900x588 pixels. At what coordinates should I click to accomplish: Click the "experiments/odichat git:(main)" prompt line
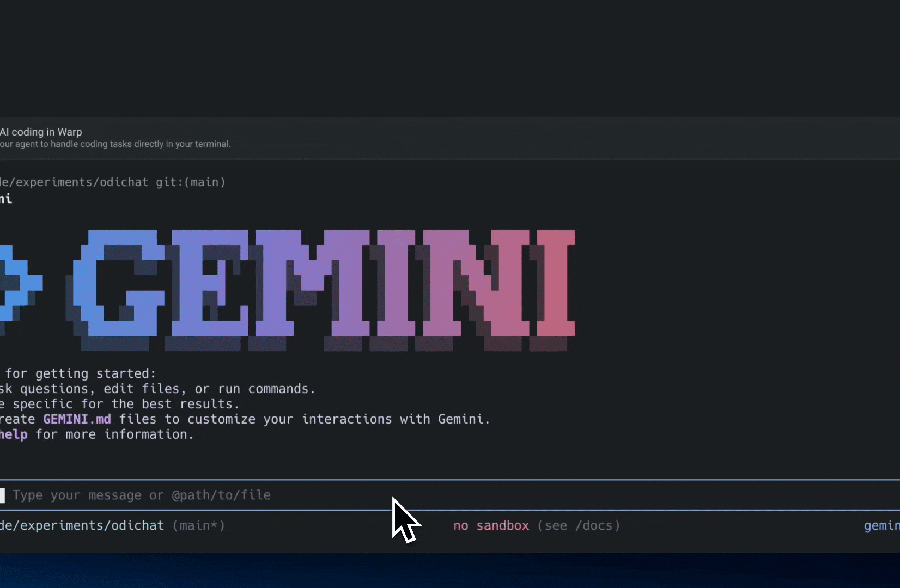113,182
